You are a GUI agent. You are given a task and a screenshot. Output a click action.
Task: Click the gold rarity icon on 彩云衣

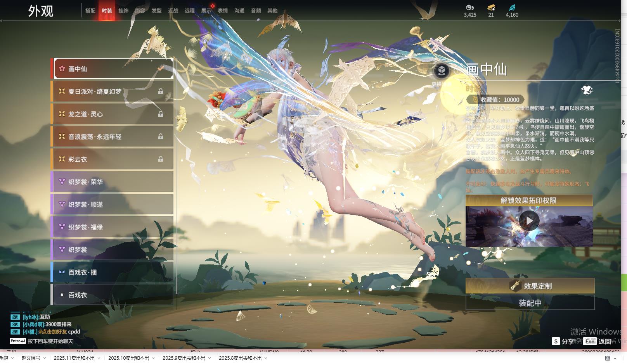click(x=62, y=159)
